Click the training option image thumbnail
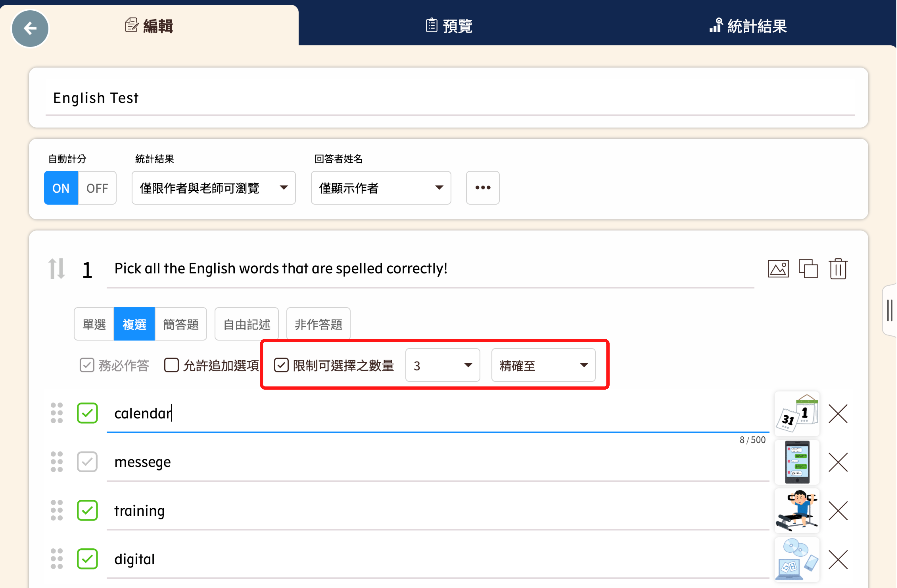This screenshot has width=897, height=588. tap(797, 511)
